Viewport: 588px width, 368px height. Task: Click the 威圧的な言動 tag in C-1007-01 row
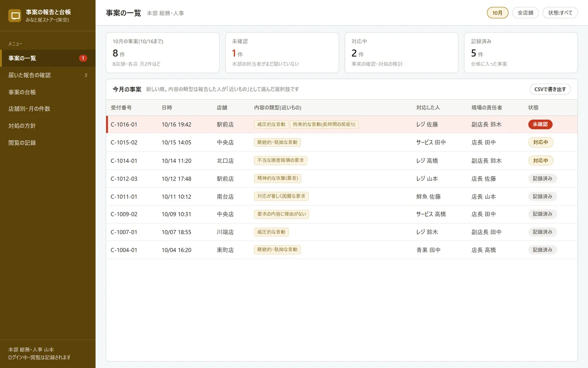[271, 232]
